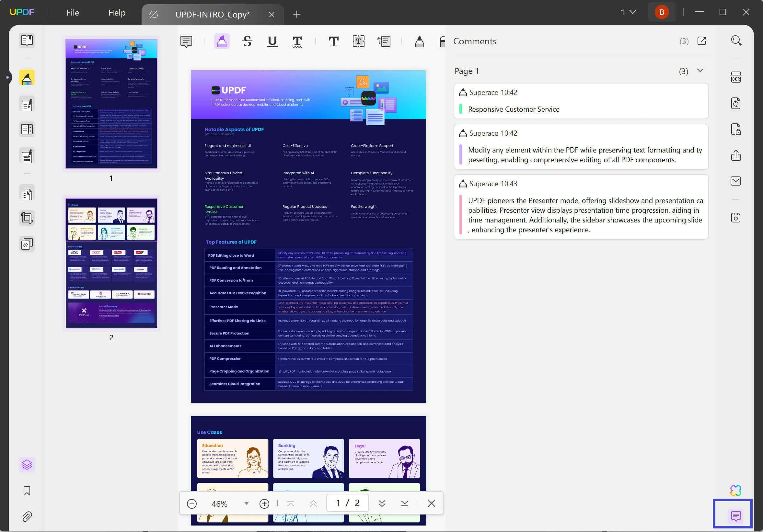Open the search magnifier tool
Viewport: 763px width, 532px height.
[736, 40]
